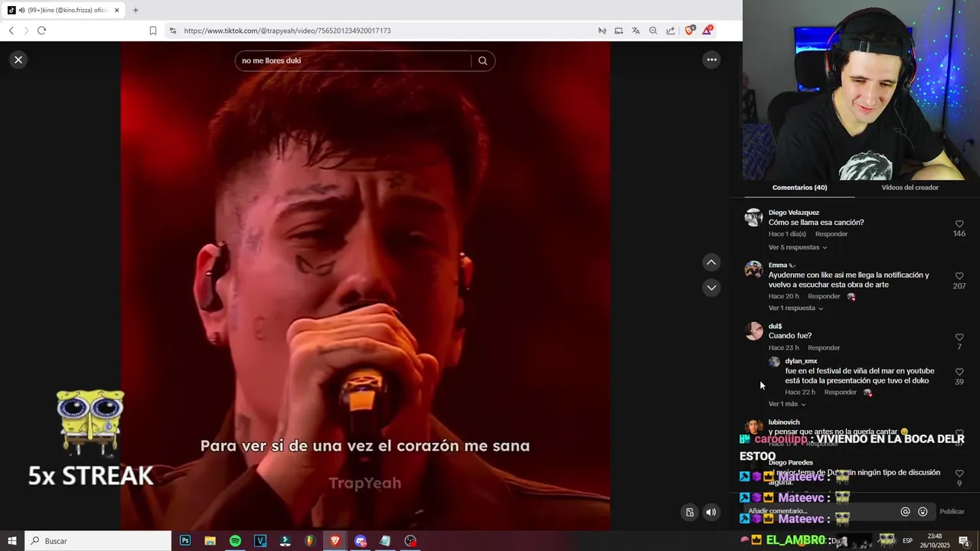Like dylan_xmx's reply comment
The height and width of the screenshot is (551, 980).
coord(959,372)
